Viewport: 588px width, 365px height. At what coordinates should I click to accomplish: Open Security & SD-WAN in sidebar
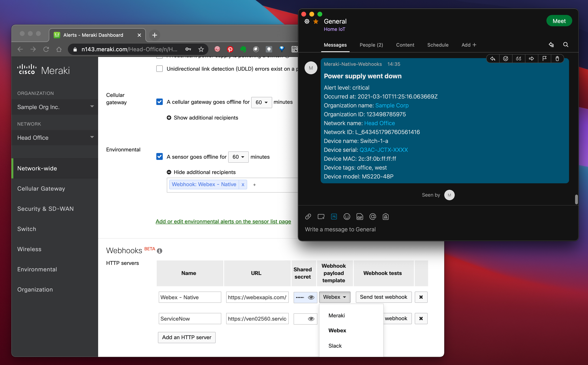[45, 209]
